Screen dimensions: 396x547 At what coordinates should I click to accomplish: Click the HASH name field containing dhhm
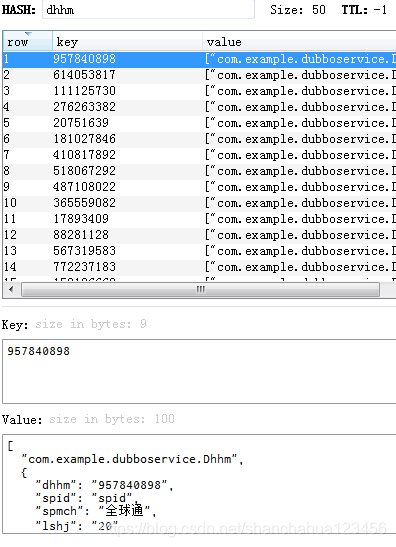point(148,9)
